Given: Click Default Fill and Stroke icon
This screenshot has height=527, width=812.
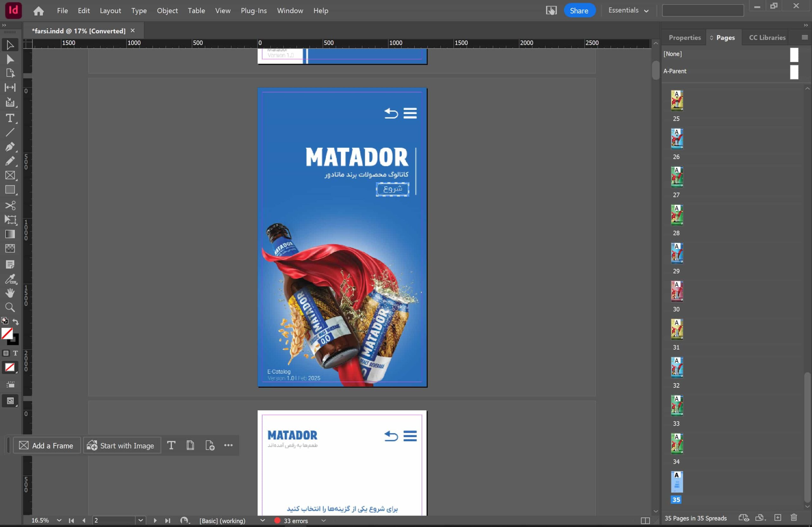Looking at the screenshot, I should point(4,321).
